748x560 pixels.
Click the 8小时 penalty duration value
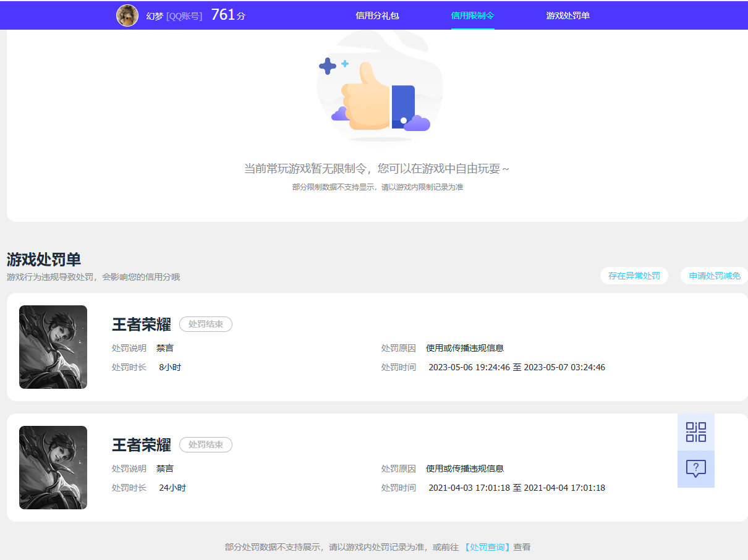[x=170, y=367]
